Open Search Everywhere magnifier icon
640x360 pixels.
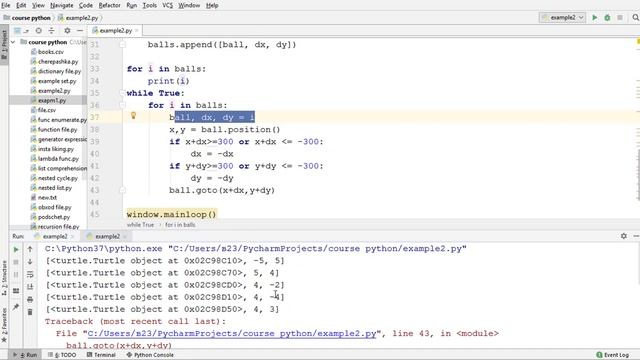click(636, 18)
